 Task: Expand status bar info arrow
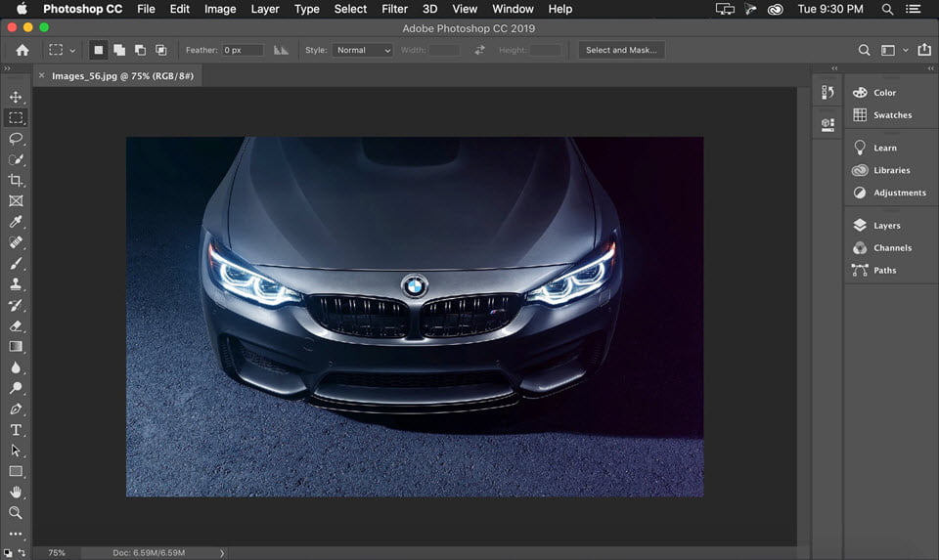point(222,553)
